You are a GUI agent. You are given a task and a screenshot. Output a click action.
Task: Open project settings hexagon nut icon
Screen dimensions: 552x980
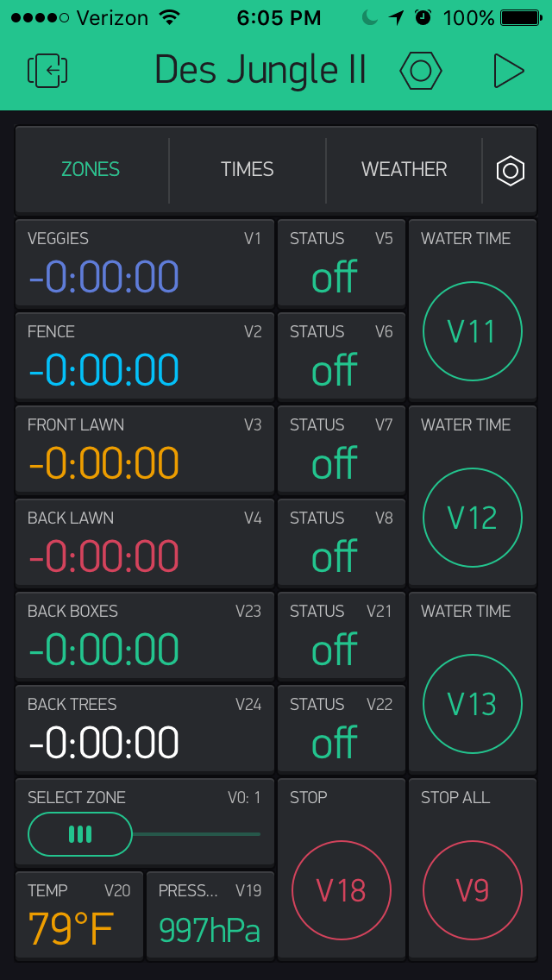pos(420,71)
